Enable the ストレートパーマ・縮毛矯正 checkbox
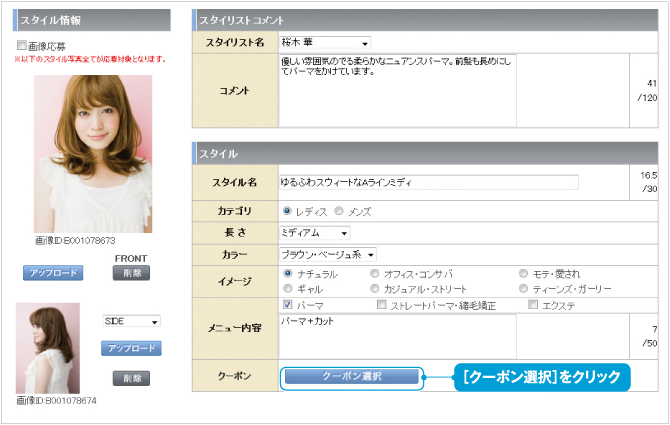Screen dimensions: 670x425 tap(381, 304)
